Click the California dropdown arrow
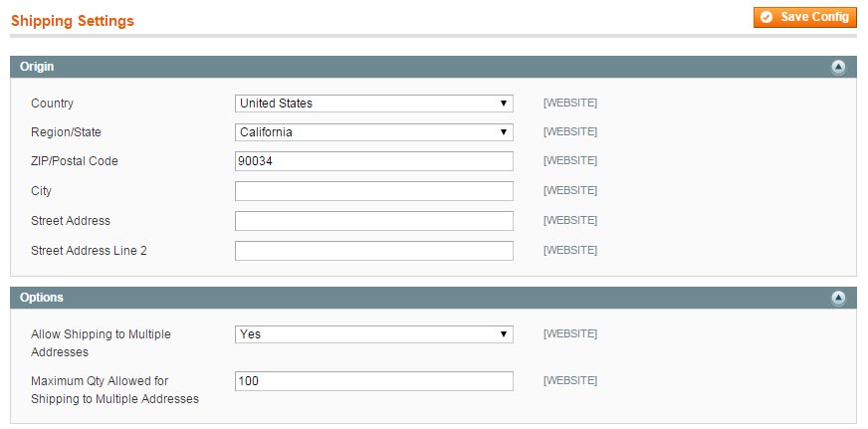The width and height of the screenshot is (868, 429). point(504,132)
